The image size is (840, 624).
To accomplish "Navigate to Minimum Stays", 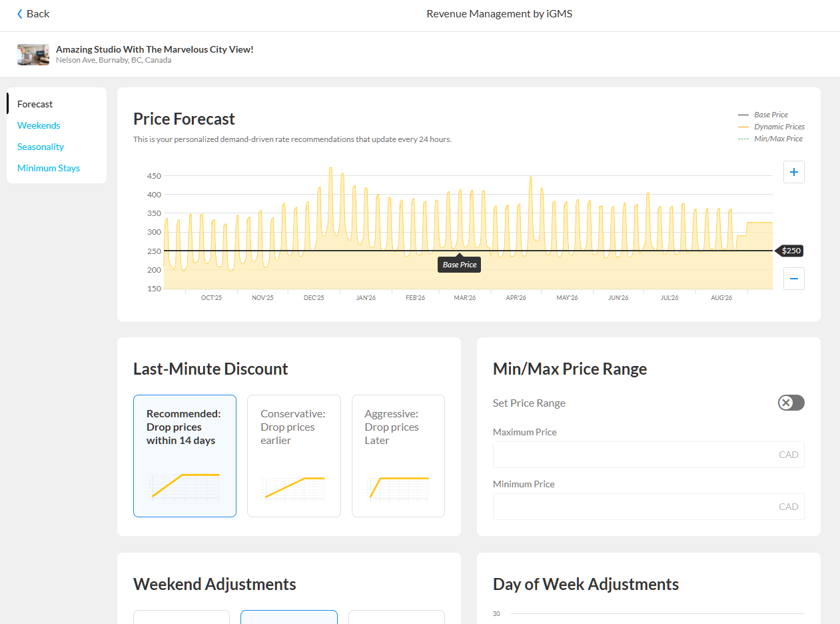I will (x=49, y=168).
